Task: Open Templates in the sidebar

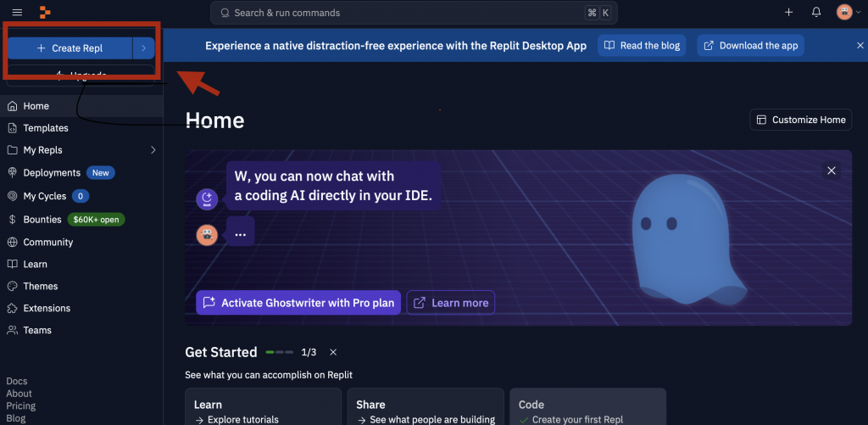Action: tap(81, 128)
